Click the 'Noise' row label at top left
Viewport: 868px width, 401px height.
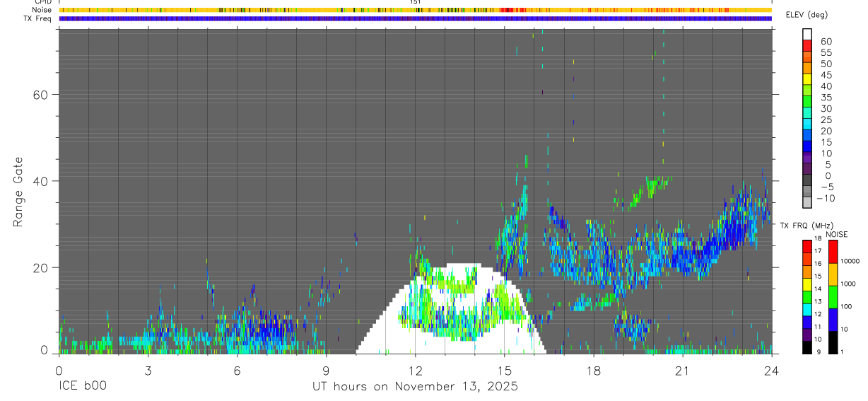tap(42, 10)
